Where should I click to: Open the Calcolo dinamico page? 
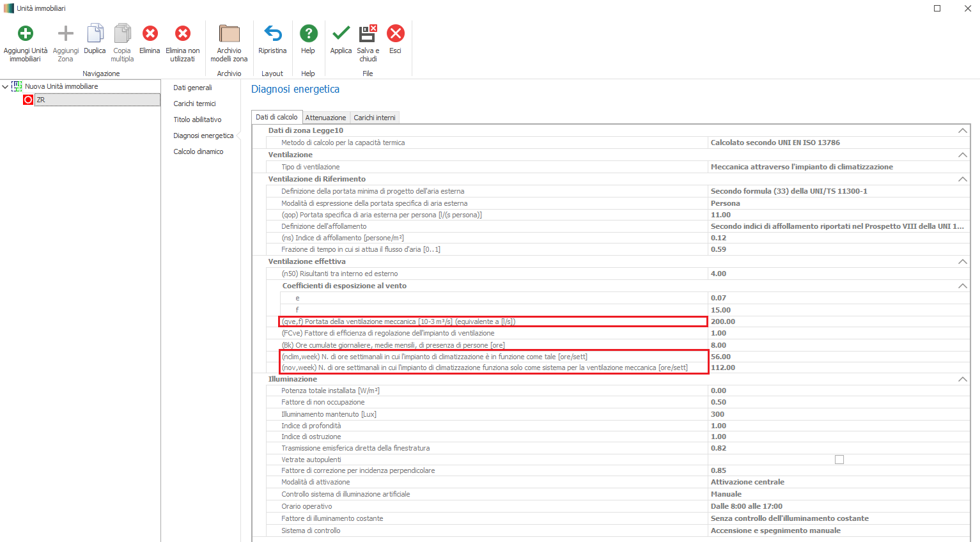click(198, 151)
